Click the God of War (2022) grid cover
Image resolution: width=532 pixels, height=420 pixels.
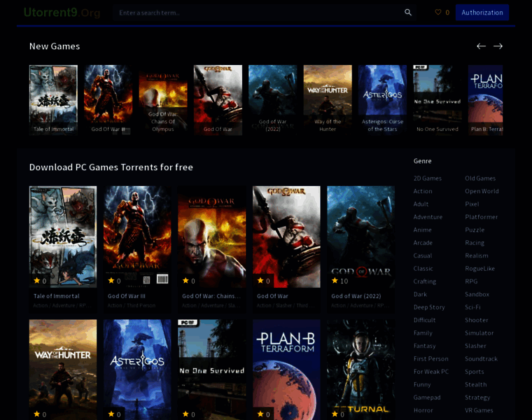click(x=361, y=237)
